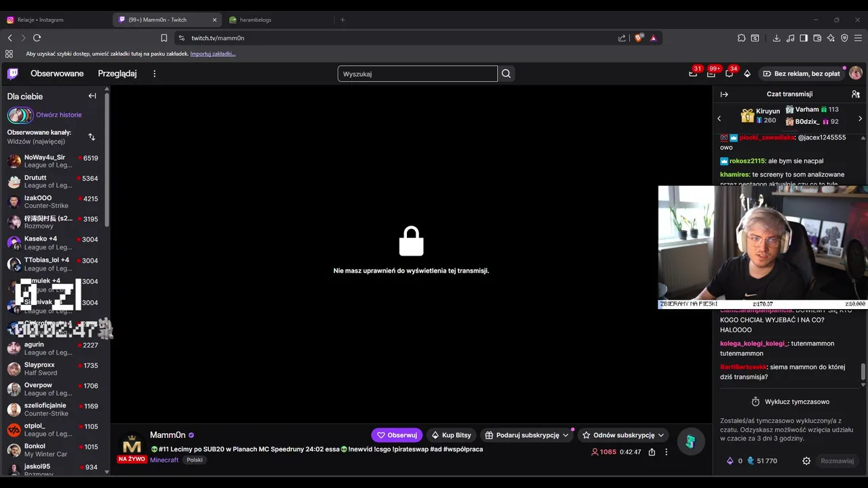Open stream options three-dot menu
Screen dimensions: 868x488
pos(666,452)
